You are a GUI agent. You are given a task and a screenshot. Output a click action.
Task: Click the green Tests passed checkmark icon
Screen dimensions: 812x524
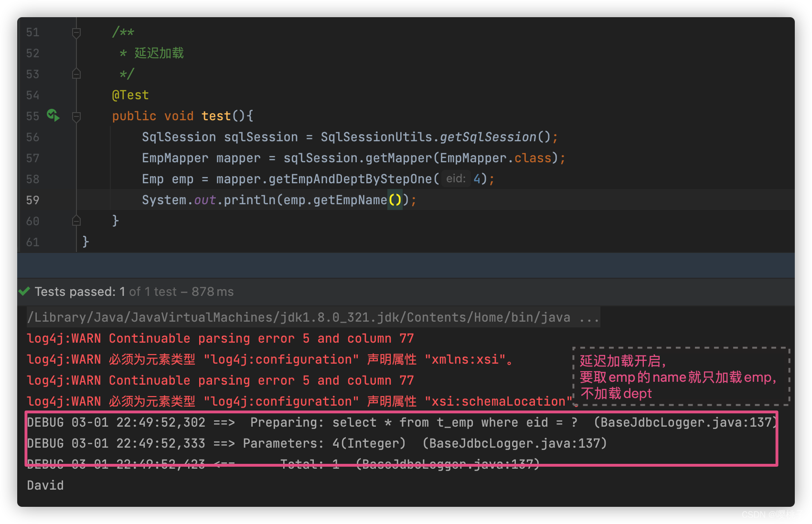[24, 291]
